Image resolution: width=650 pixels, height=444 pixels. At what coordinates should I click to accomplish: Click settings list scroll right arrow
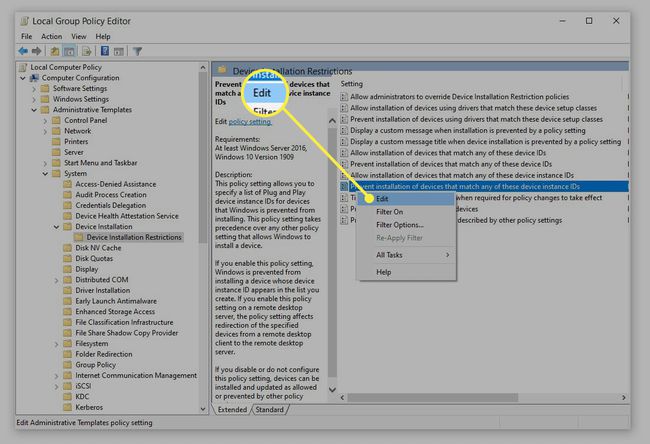point(623,398)
